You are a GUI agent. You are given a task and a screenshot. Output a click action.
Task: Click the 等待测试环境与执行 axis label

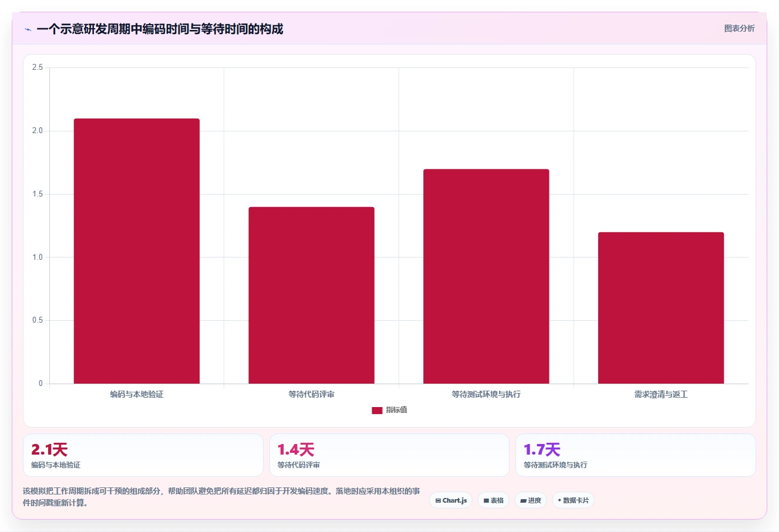point(486,394)
